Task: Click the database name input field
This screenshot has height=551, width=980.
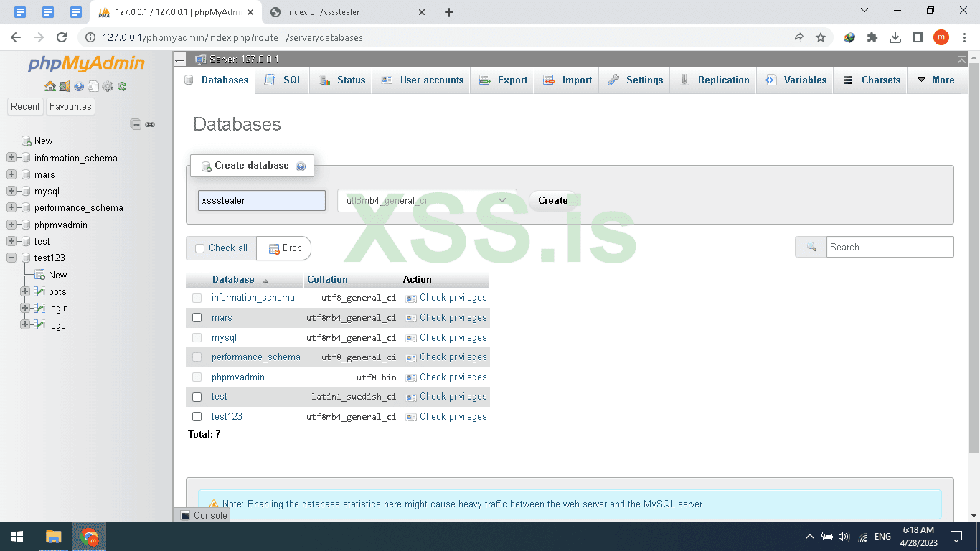Action: pyautogui.click(x=262, y=200)
